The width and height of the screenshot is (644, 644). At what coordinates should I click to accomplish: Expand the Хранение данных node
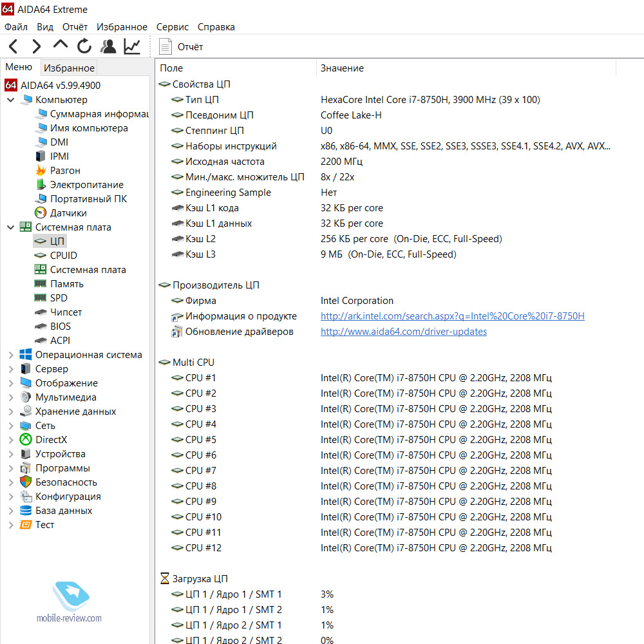(x=11, y=412)
